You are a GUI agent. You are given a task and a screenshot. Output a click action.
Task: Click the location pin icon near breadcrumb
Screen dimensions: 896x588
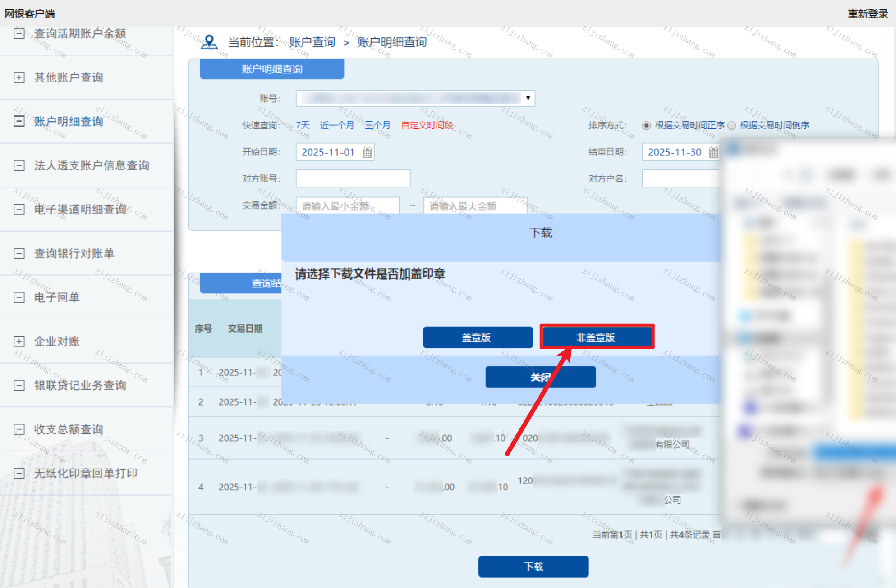tap(209, 42)
